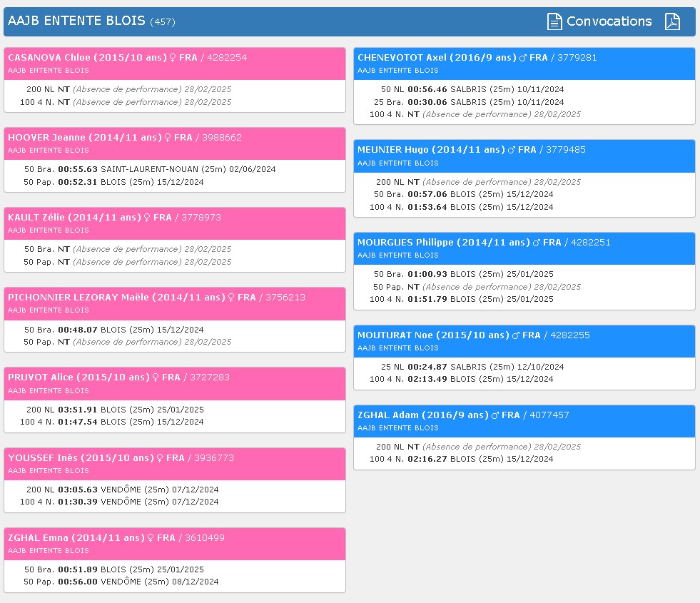700x603 pixels.
Task: Click female symbol next to PRUVOT Alice
Action: pos(156,377)
